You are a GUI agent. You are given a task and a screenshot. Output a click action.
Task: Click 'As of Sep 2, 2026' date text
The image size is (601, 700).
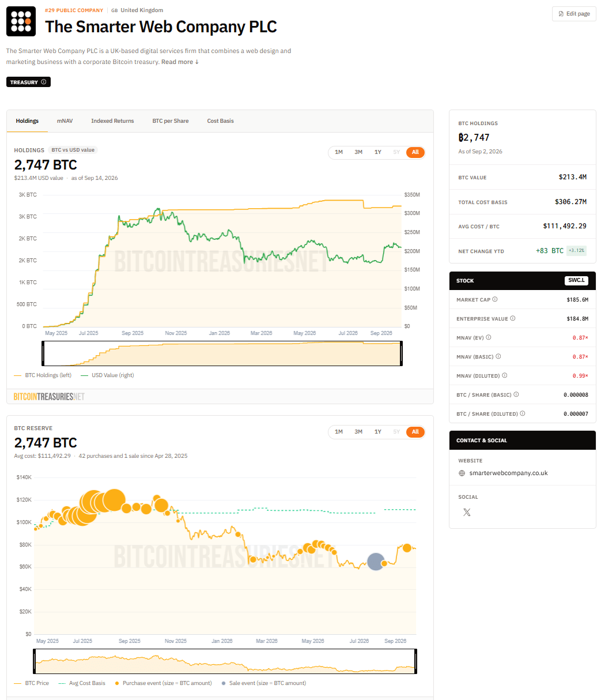pos(480,152)
